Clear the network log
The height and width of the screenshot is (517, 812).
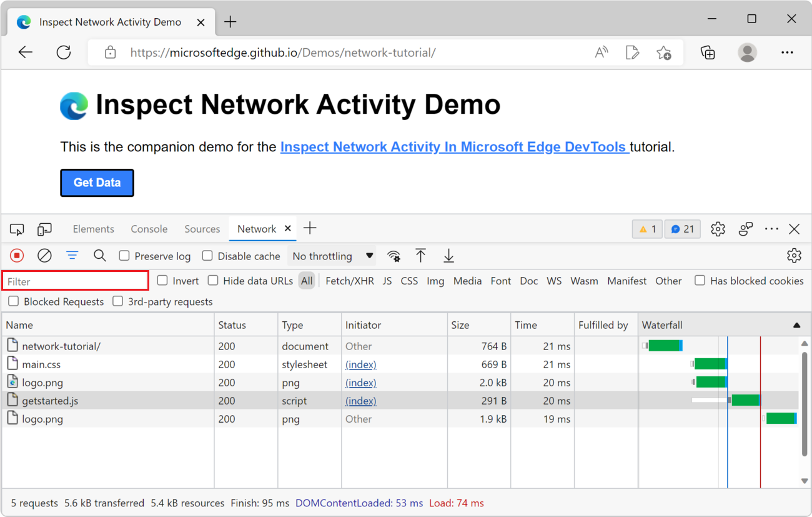coord(44,255)
